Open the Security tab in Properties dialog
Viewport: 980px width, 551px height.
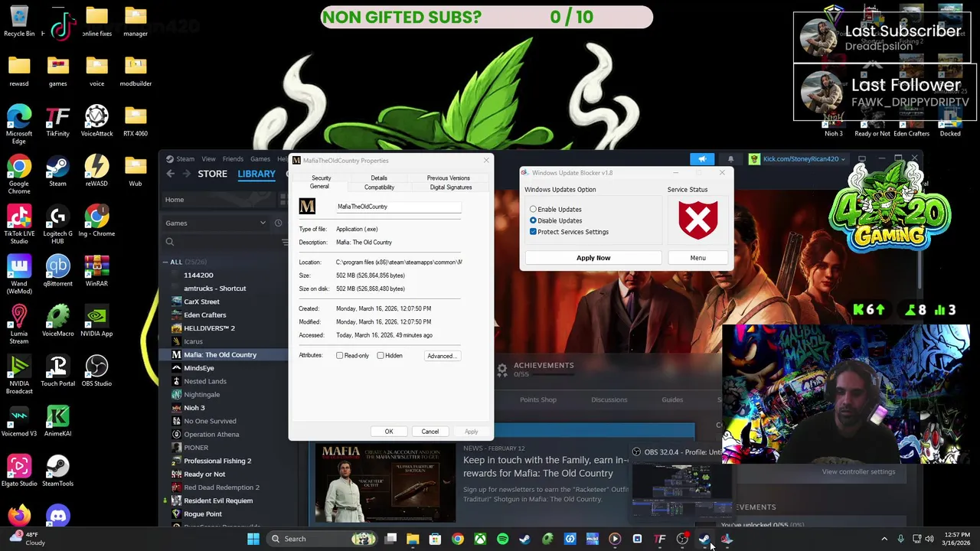click(321, 178)
